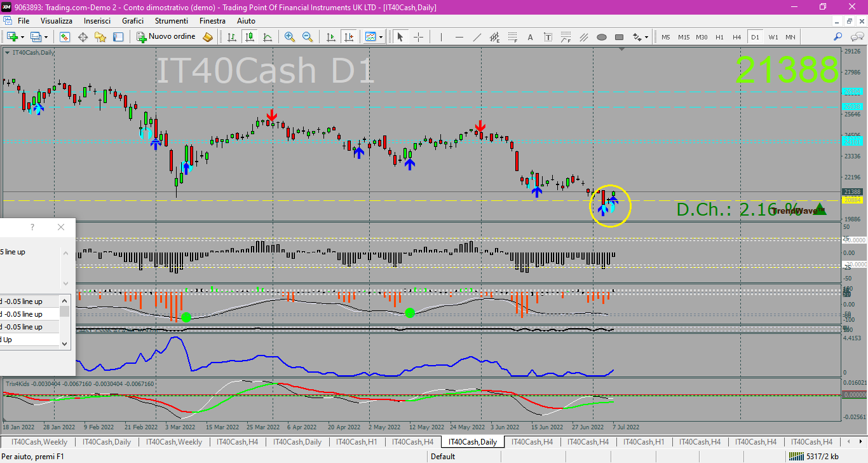Open the Visualizza menu
The height and width of the screenshot is (463, 868).
point(57,21)
